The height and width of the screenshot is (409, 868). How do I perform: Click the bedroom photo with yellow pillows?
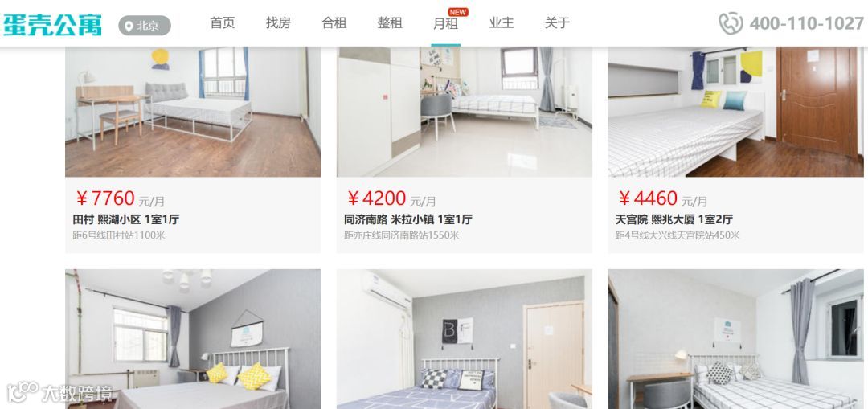pyautogui.click(x=193, y=339)
